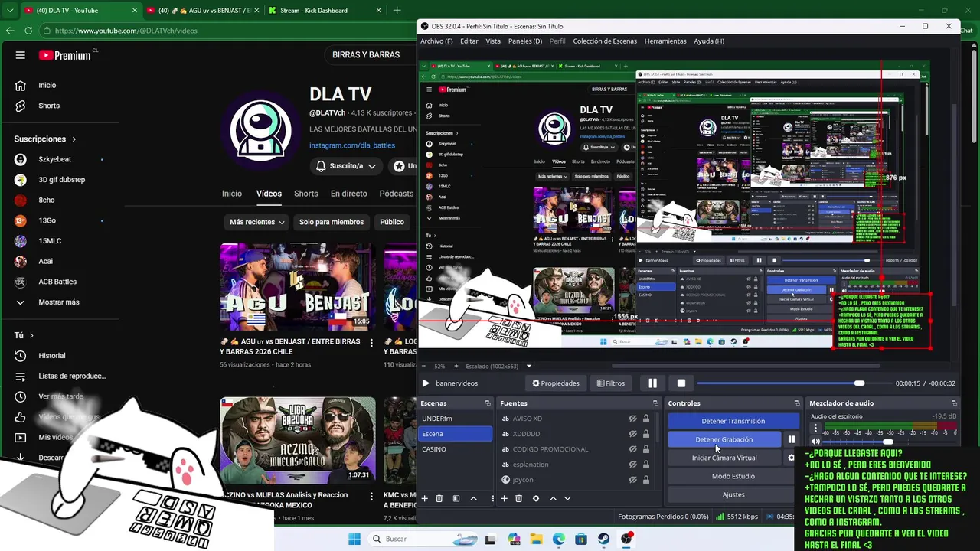This screenshot has height=551, width=980.
Task: Click Iniciar Cámara Virtual button
Action: [x=724, y=458]
